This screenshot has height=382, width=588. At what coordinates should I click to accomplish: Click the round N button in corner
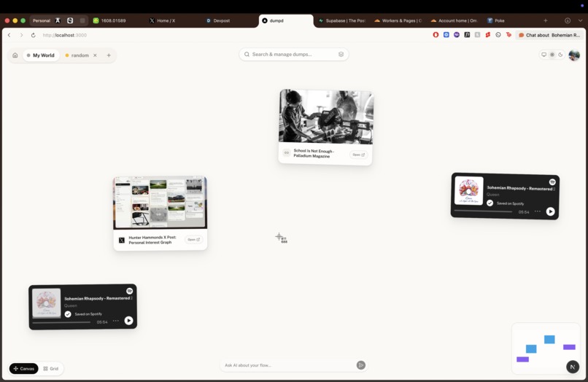pyautogui.click(x=572, y=367)
